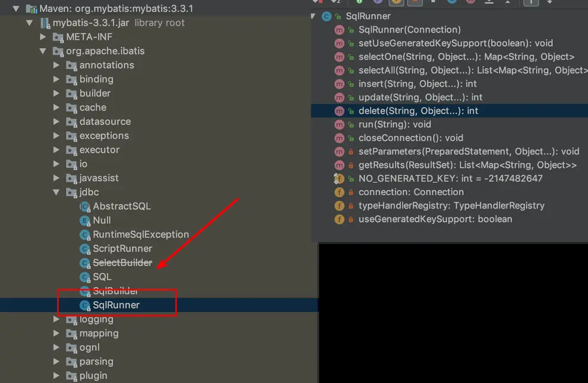Viewport: 588px width, 383px height.
Task: Click the field icon beside NO_GENERATED_KEY
Action: coord(339,179)
